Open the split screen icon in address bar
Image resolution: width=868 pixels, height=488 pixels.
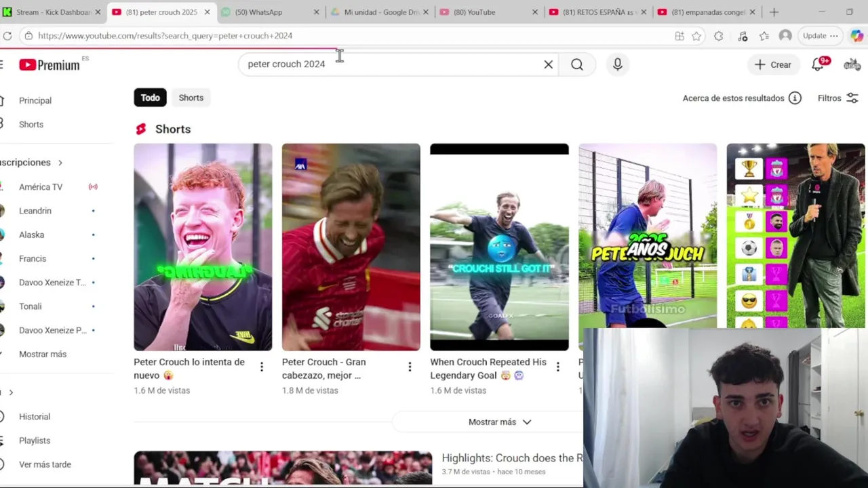tap(679, 36)
